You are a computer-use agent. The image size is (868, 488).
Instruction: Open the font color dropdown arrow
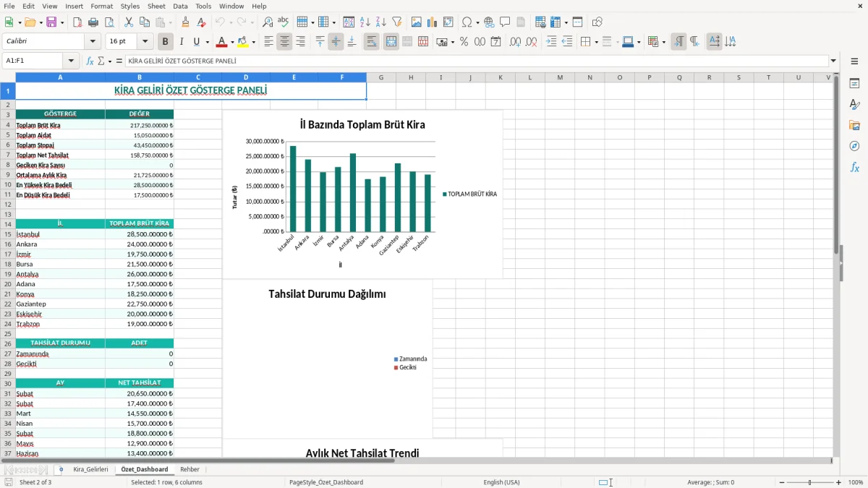click(231, 42)
